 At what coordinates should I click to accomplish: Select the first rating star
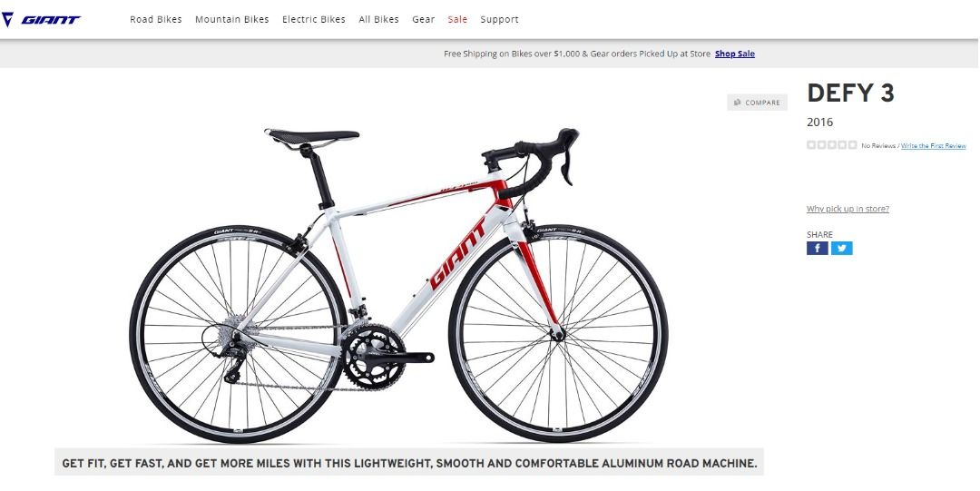pos(811,145)
